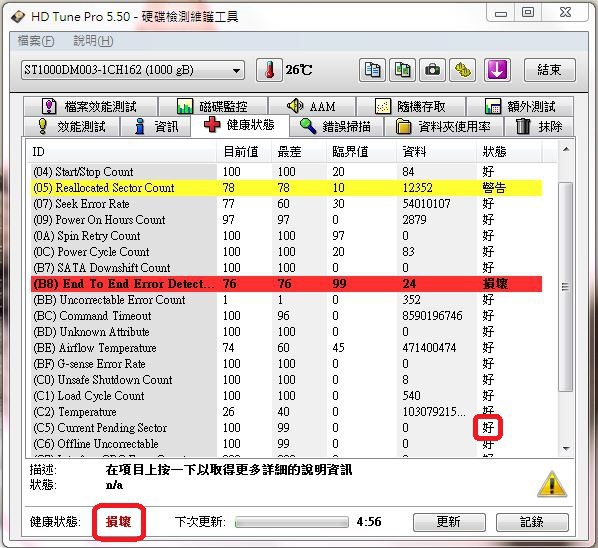Click the copy text to clipboard icon
Viewport: 598px width, 548px height.
pyautogui.click(x=372, y=70)
